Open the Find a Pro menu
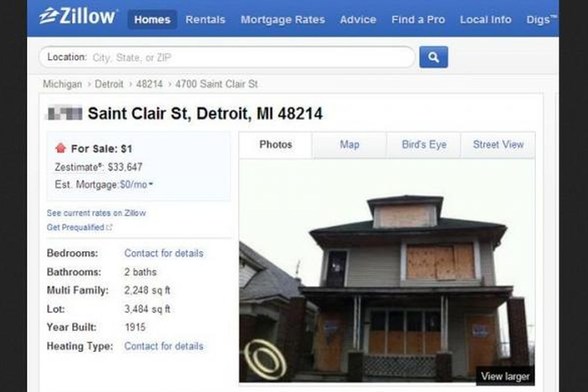Screen dimensions: 588x392 418,20
